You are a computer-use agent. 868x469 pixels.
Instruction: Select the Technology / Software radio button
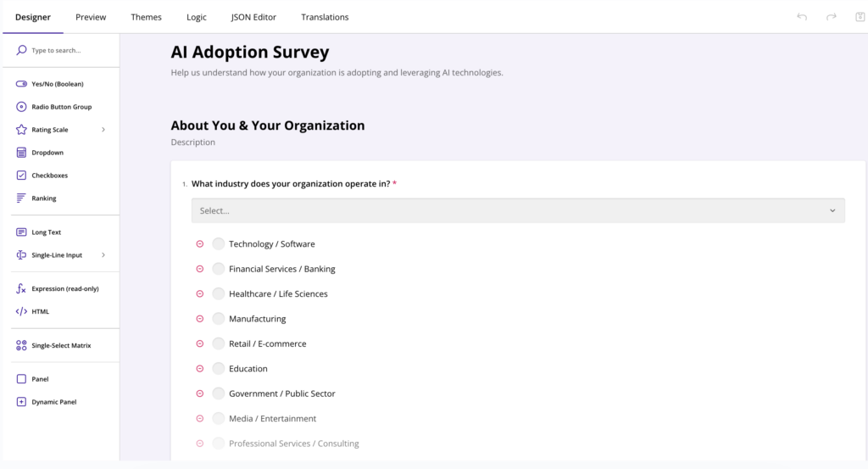(219, 244)
